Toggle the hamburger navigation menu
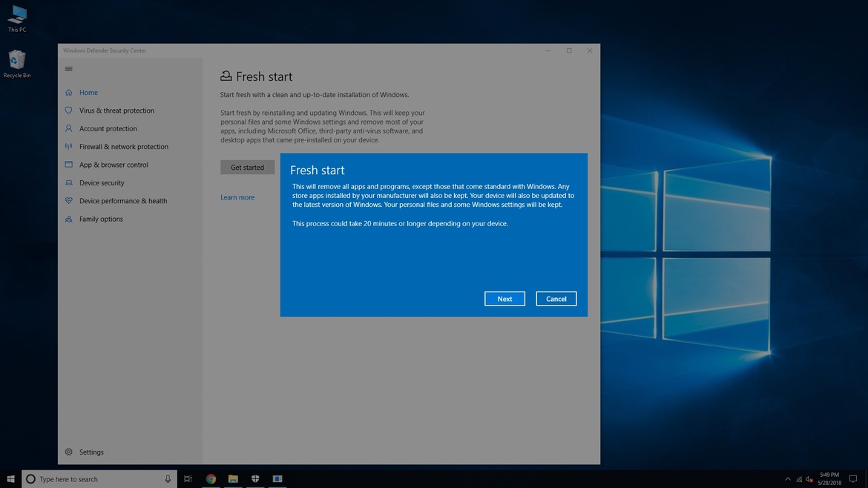This screenshot has width=868, height=488. coord(69,69)
